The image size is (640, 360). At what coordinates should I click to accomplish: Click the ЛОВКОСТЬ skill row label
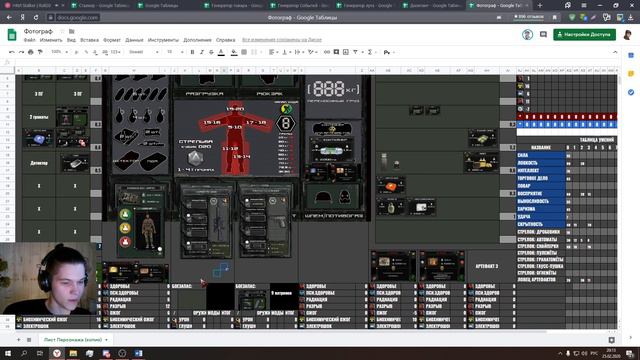click(541, 163)
